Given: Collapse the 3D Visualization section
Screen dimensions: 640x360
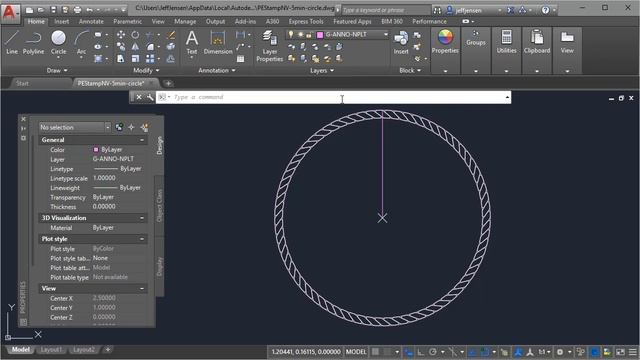Looking at the screenshot, I should point(142,218).
